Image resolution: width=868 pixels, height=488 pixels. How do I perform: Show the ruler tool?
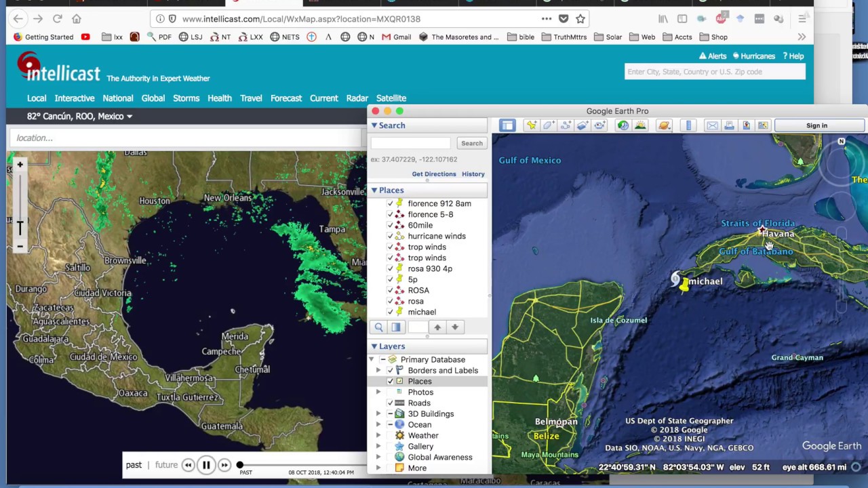pos(688,125)
